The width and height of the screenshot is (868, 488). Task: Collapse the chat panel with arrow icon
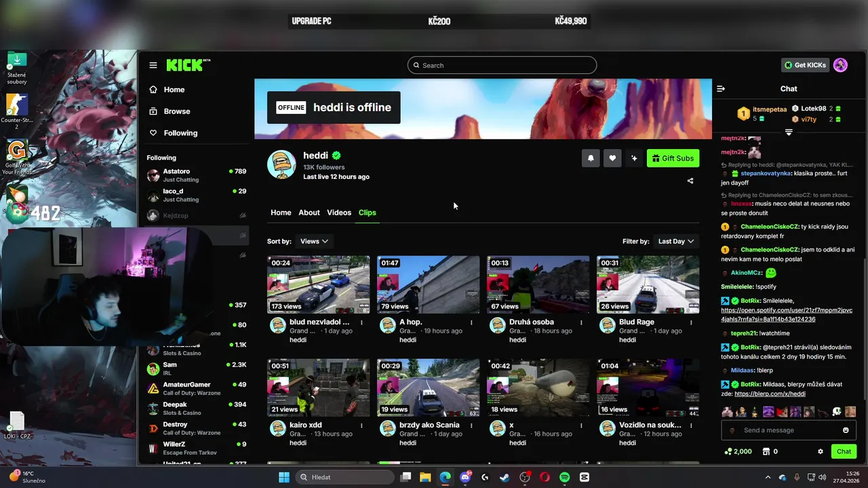click(x=721, y=89)
